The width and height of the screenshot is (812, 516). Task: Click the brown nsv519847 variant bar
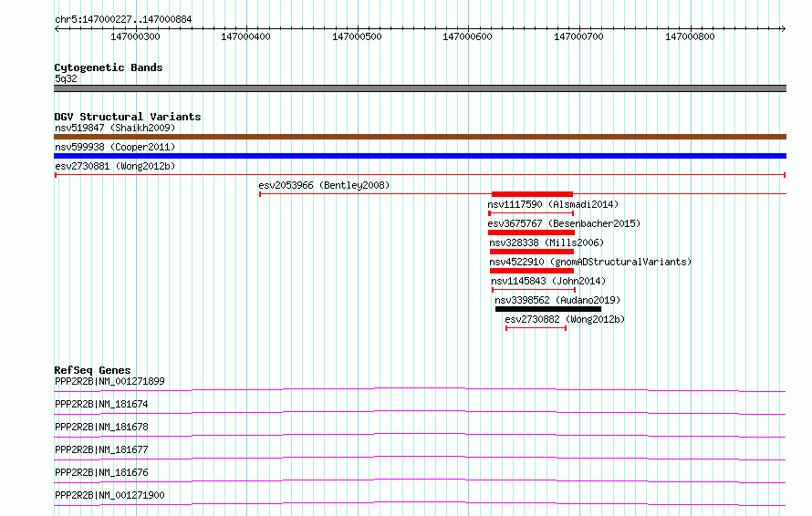(x=420, y=137)
